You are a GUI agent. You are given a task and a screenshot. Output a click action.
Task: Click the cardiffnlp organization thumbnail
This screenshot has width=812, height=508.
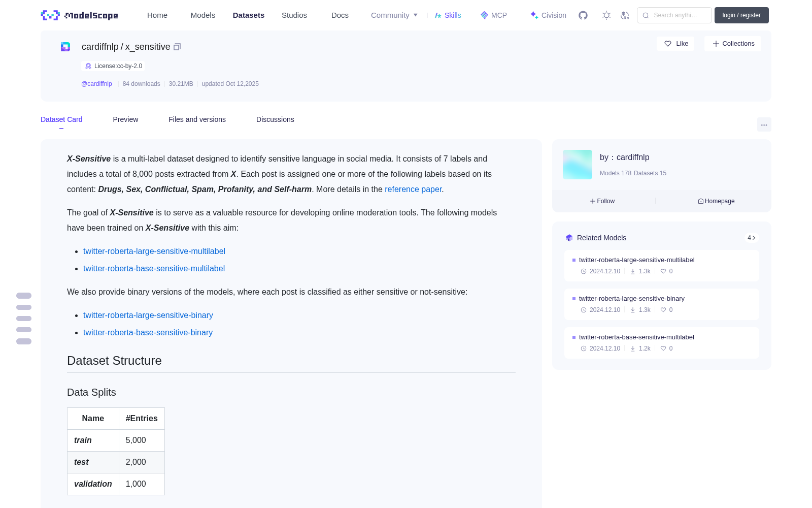click(578, 165)
